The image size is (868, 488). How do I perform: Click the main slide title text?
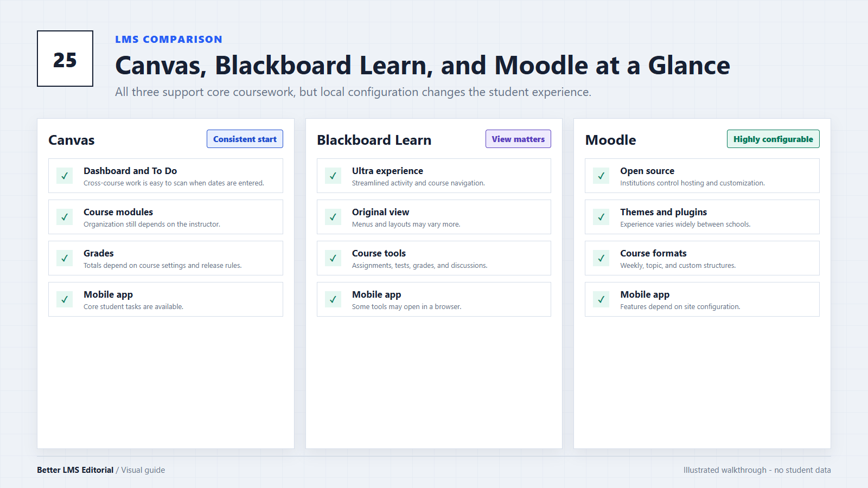coord(423,66)
